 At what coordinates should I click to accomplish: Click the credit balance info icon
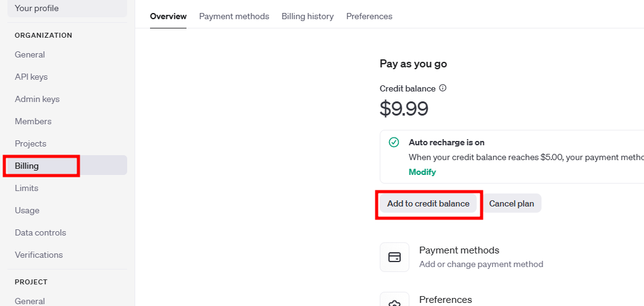tap(443, 88)
